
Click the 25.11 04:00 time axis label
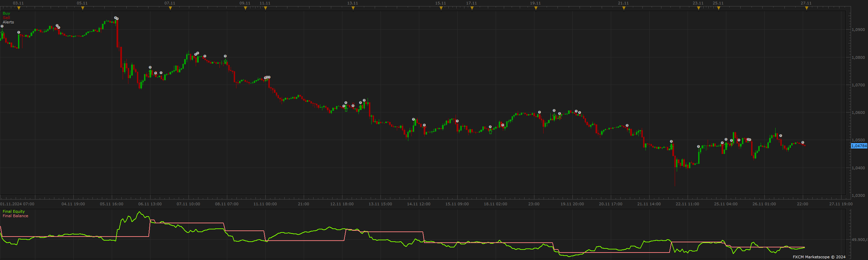coord(726,204)
